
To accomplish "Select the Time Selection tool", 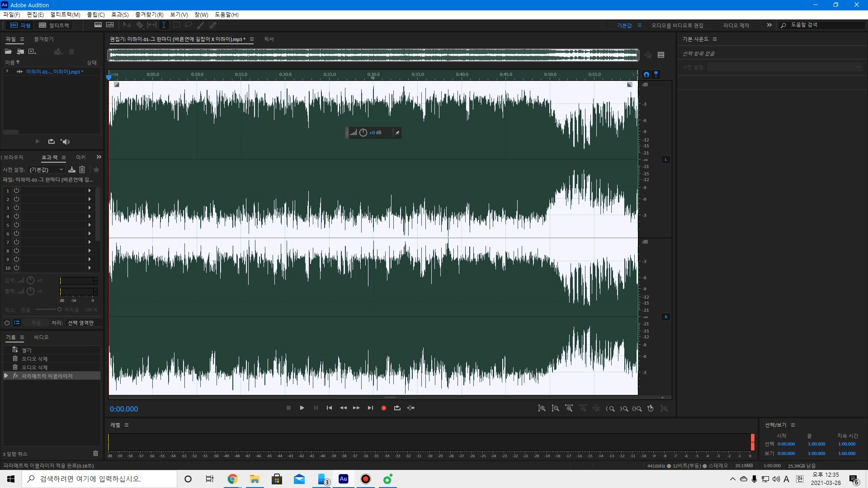I will tap(164, 25).
